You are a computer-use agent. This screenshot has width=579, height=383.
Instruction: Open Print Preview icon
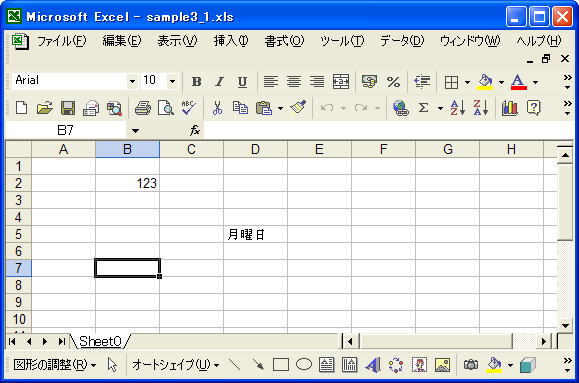click(165, 108)
